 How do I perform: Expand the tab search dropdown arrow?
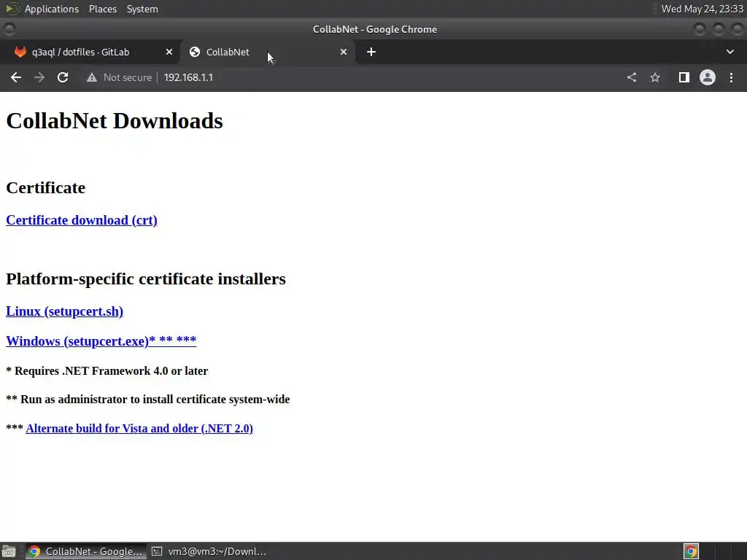point(729,52)
